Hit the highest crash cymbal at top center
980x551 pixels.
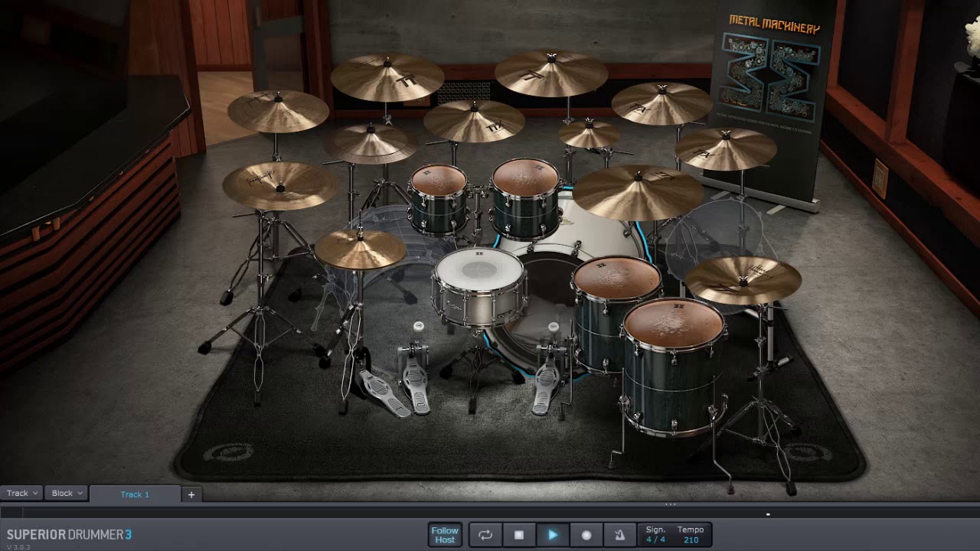[551, 73]
